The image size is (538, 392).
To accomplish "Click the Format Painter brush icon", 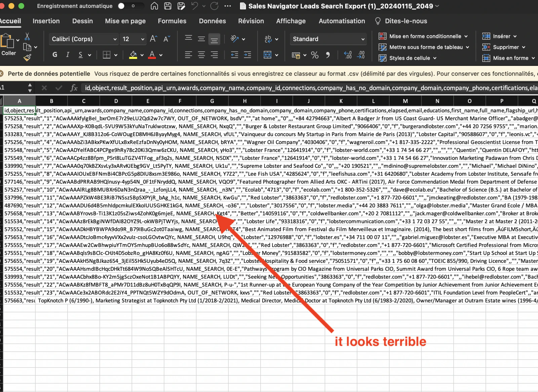I will (x=27, y=58).
